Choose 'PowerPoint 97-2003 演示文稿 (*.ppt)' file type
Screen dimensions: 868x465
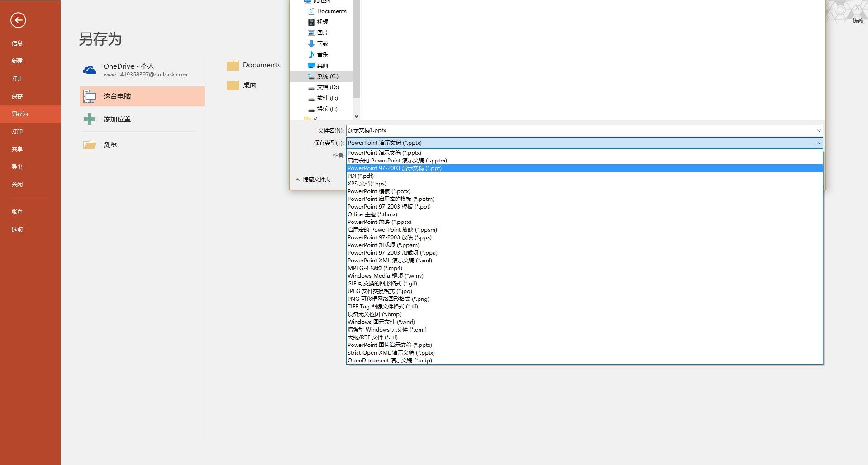[x=584, y=168]
